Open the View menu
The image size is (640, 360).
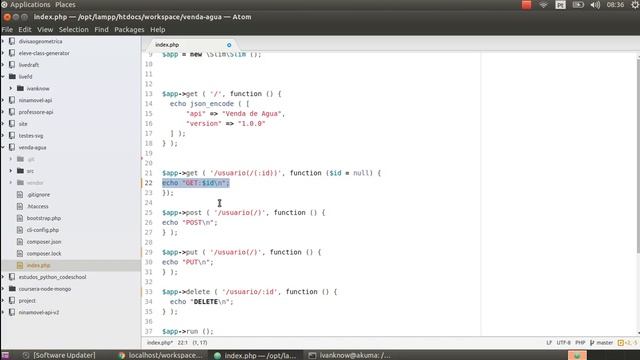[45, 29]
